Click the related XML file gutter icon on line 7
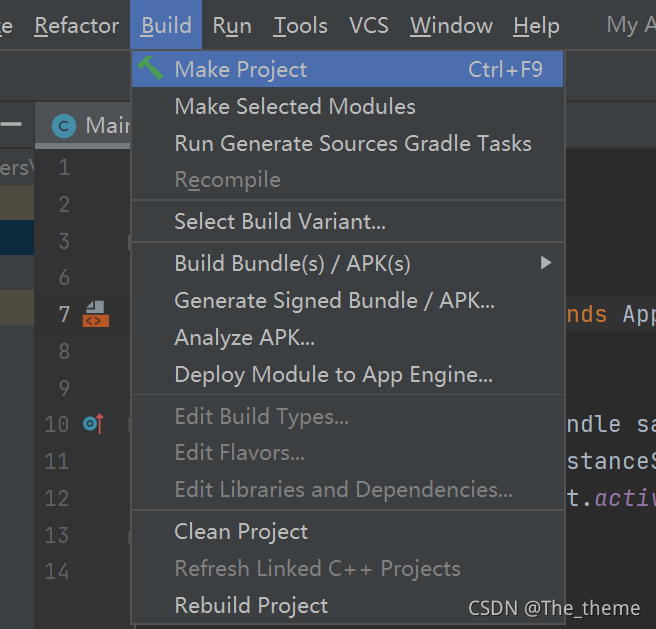656x629 pixels. (96, 314)
